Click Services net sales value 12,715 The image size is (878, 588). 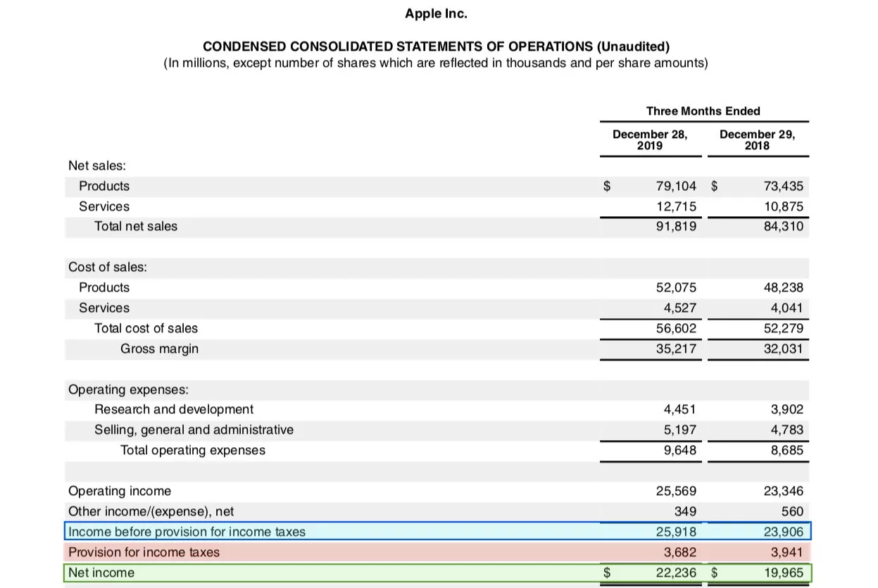point(676,206)
